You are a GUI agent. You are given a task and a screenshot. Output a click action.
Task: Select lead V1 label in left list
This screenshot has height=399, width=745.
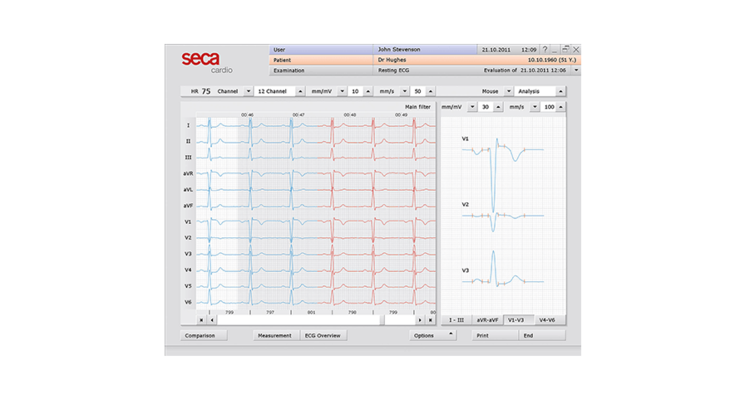(188, 222)
